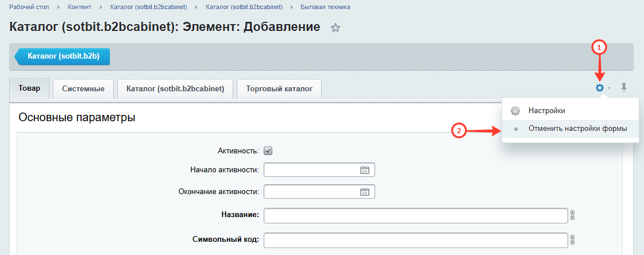Open the second Каталог (sotbit.b2bcabinet) breadcrumb
The image size is (644, 255).
pyautogui.click(x=244, y=7)
